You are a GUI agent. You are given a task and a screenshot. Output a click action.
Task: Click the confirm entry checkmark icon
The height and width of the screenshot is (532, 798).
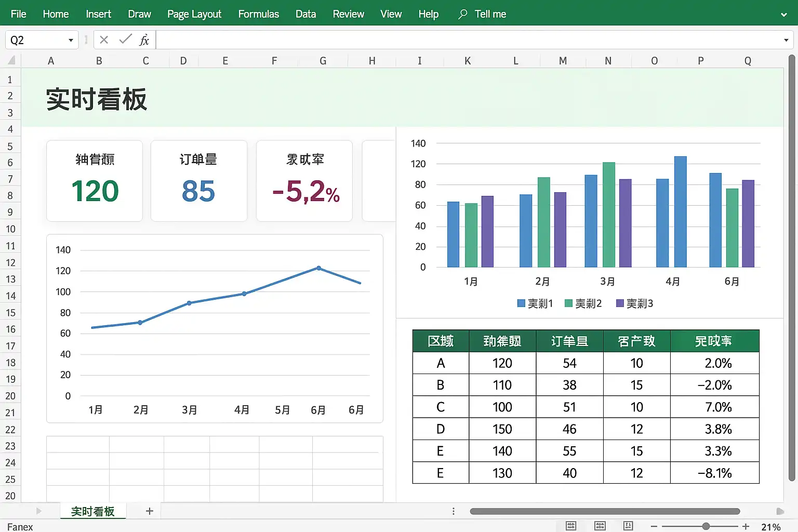point(125,39)
